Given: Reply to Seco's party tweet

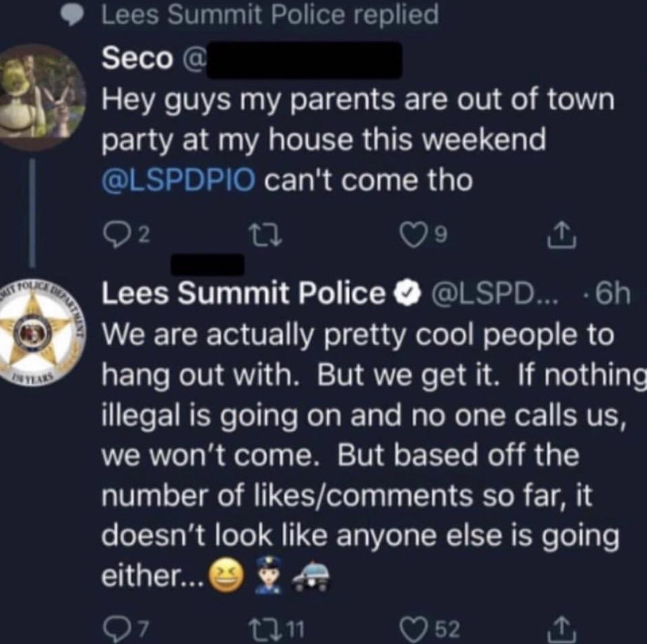Looking at the screenshot, I should (112, 235).
